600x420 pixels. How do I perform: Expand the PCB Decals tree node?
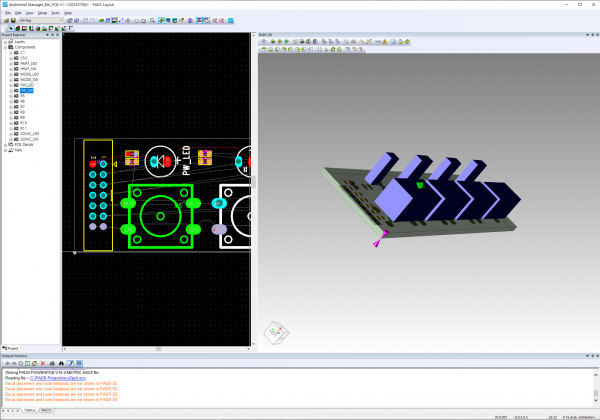coord(4,144)
